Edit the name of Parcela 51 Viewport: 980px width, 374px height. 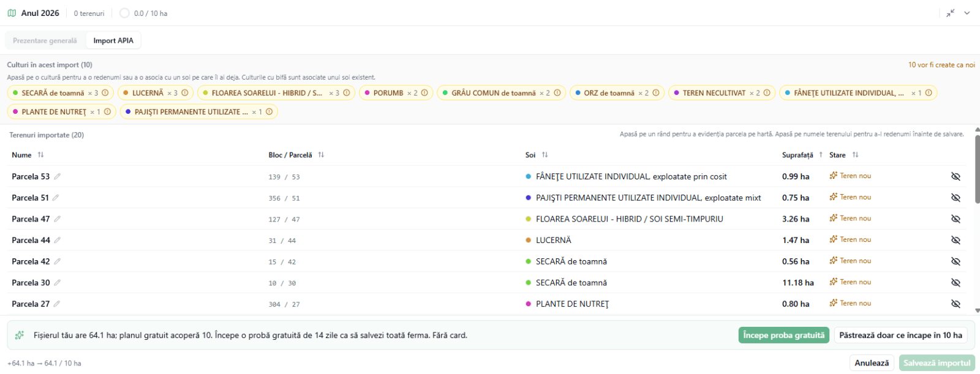[56, 198]
